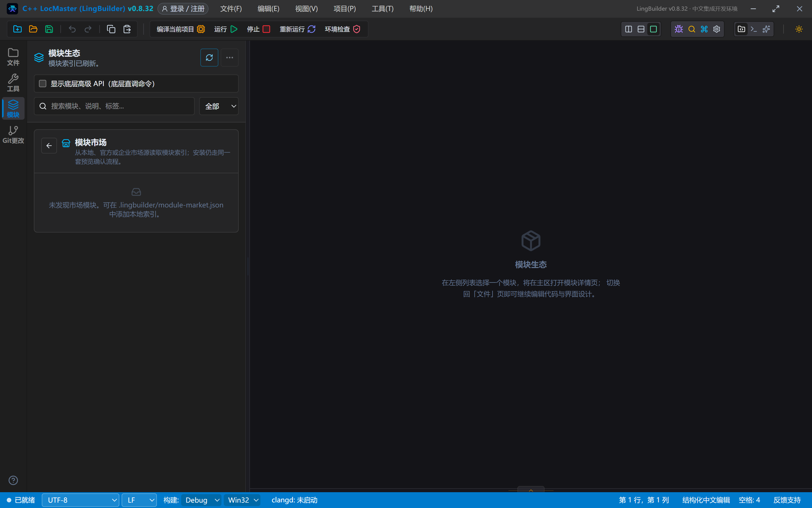This screenshot has width=812, height=508.
Task: Open the 项目(P) menu
Action: (x=344, y=9)
